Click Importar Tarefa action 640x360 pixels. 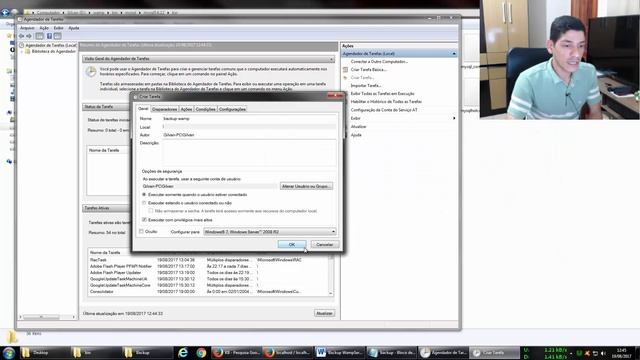pyautogui.click(x=366, y=86)
